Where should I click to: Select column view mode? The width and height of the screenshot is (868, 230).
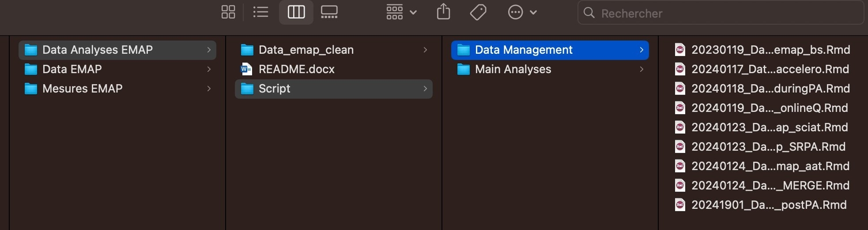coord(296,12)
